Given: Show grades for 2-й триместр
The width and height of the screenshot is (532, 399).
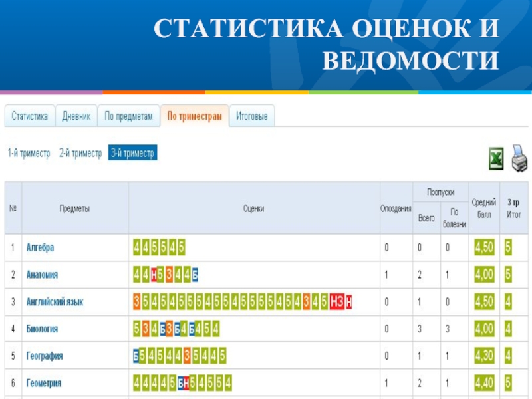Looking at the screenshot, I should (x=80, y=153).
